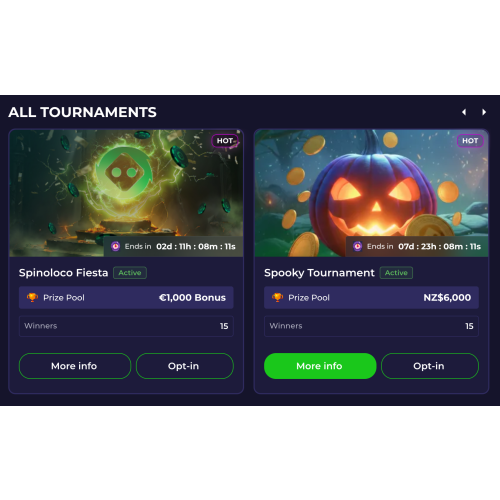The image size is (500, 500).
Task: Click Active status tag on Spooky Tournament
Action: point(396,273)
